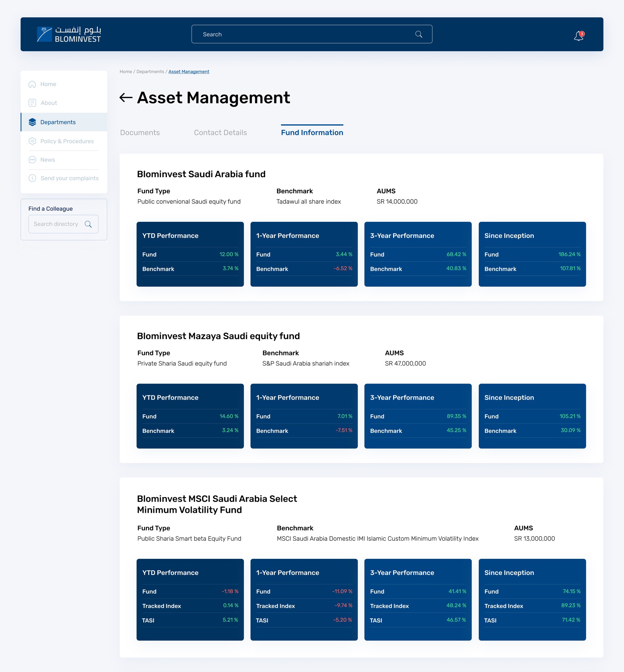Open News in the sidebar

tap(64, 160)
